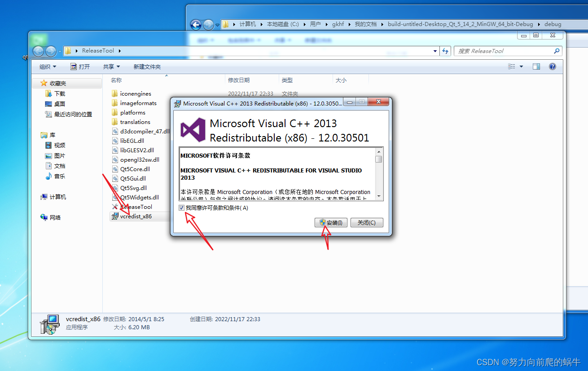The height and width of the screenshot is (371, 588).
Task: Select Qt5Gui.dll file icon
Action: 114,178
